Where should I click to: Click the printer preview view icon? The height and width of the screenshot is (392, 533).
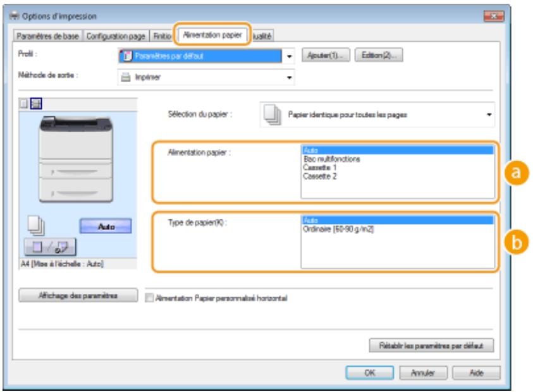[x=36, y=103]
